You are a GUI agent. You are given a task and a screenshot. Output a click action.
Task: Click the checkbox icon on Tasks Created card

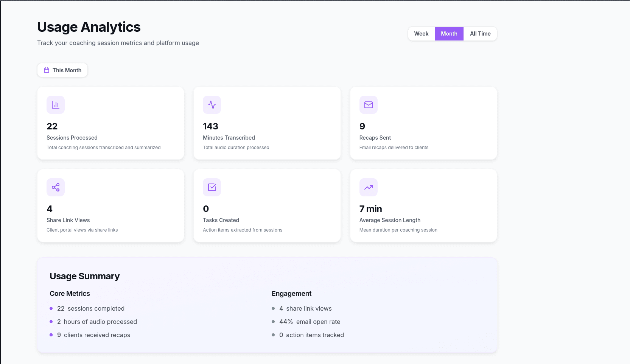pyautogui.click(x=212, y=187)
